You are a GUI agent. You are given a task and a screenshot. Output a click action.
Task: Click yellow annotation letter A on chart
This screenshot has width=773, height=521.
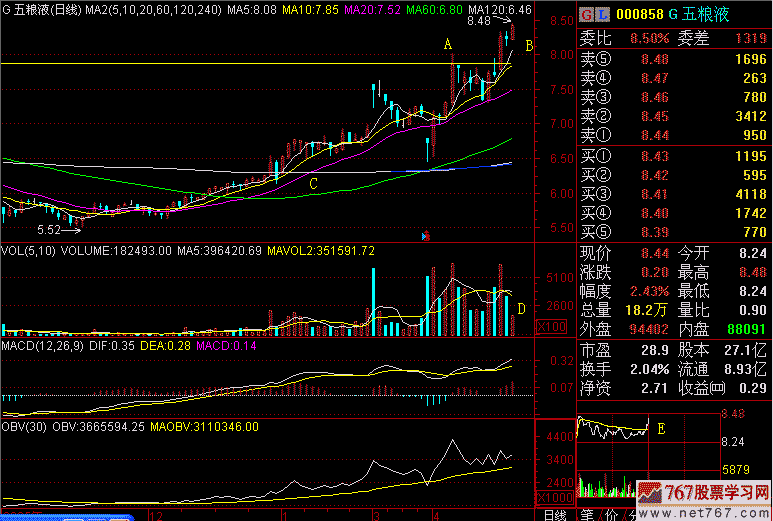[448, 43]
